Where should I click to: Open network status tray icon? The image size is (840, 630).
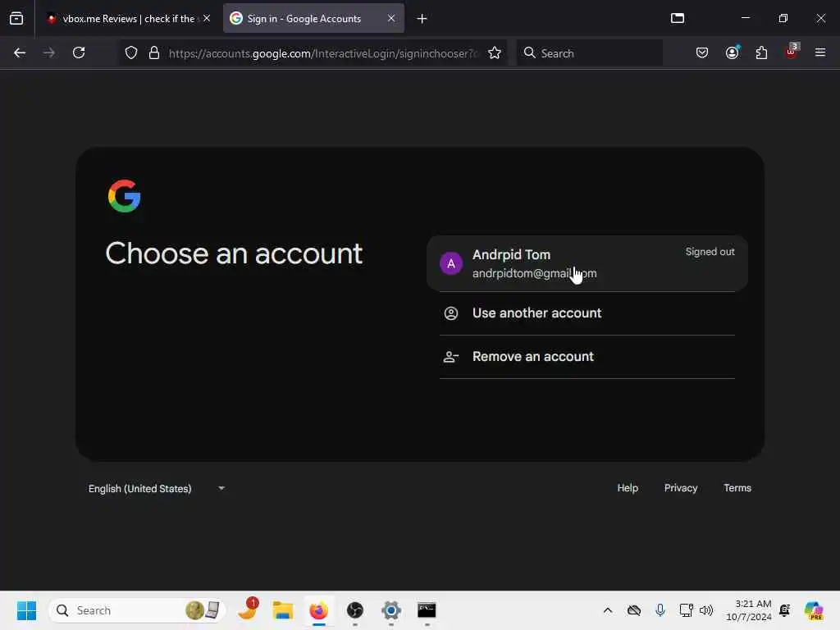(x=687, y=610)
